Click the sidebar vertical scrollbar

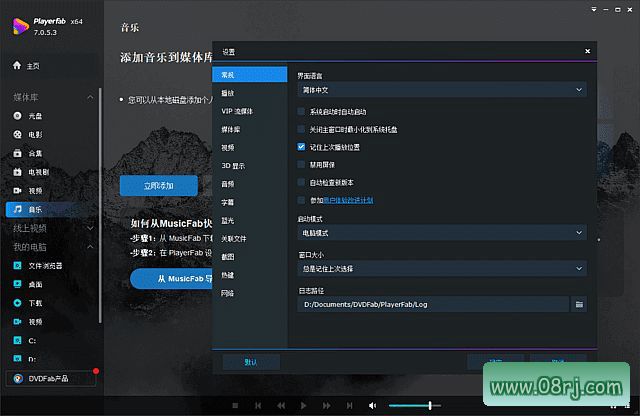[x=100, y=206]
